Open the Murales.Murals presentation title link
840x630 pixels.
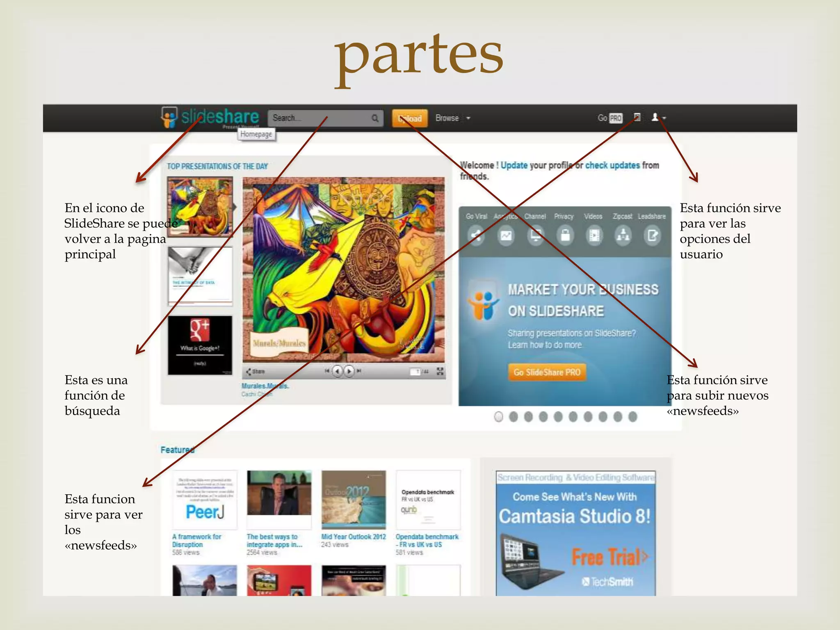click(x=265, y=386)
